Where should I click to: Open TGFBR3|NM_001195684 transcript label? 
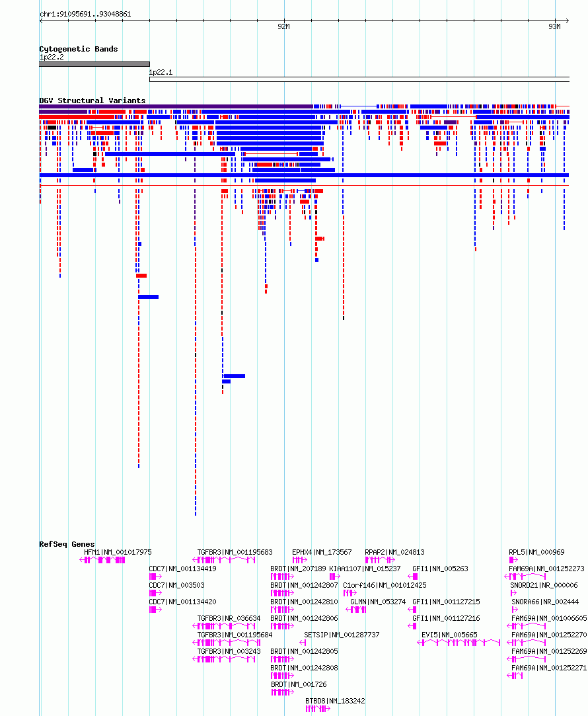(x=235, y=635)
